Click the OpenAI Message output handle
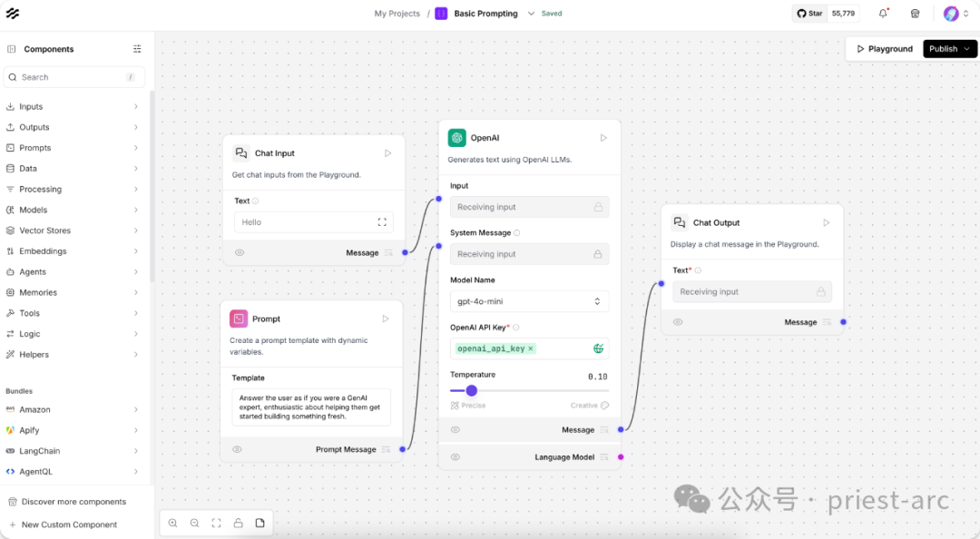980x539 pixels. (x=621, y=429)
